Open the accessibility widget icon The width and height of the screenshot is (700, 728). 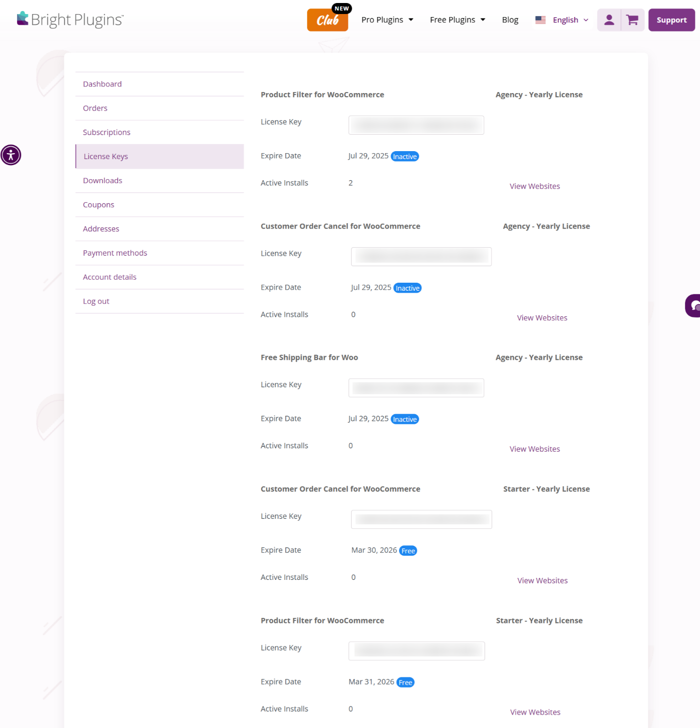click(x=10, y=155)
